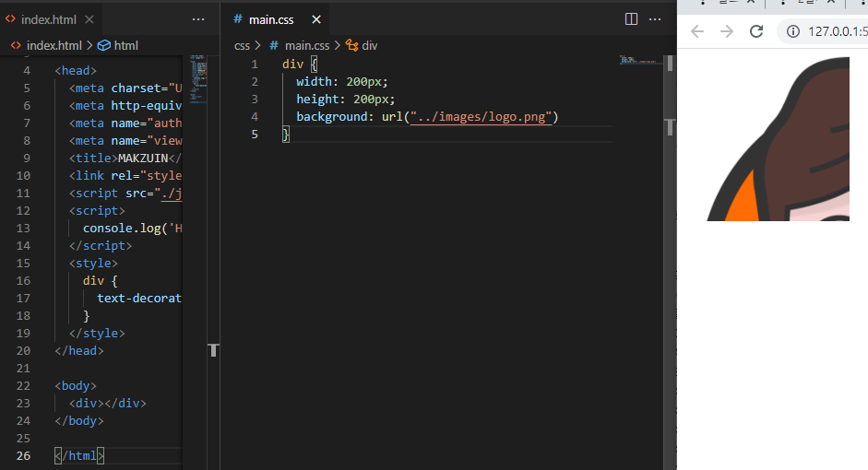Click the background property name
Screen dimensions: 868x470
pos(331,117)
